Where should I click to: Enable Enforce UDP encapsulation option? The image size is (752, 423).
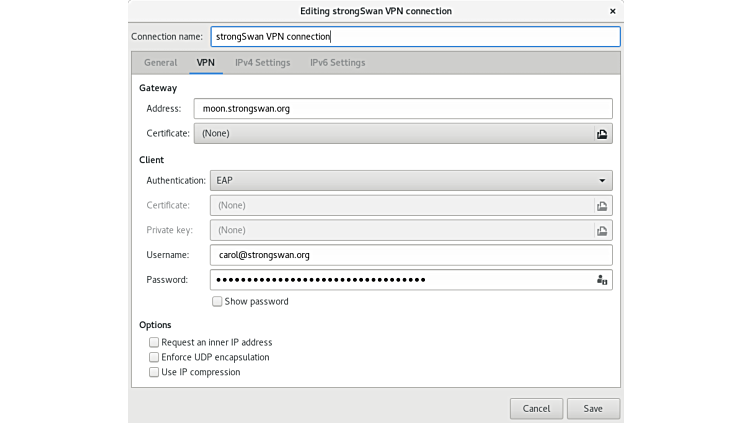pos(154,357)
